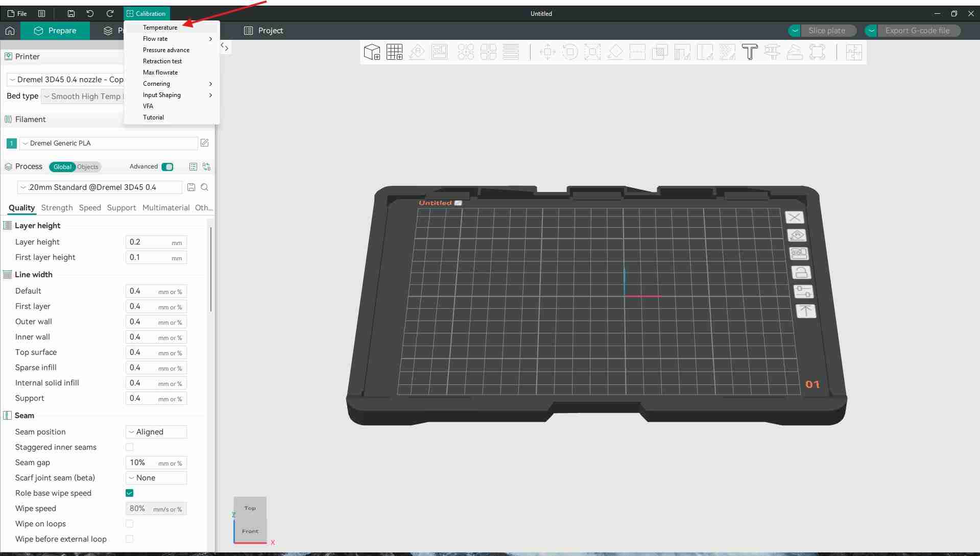Click the Top face of view cube

[x=250, y=508]
